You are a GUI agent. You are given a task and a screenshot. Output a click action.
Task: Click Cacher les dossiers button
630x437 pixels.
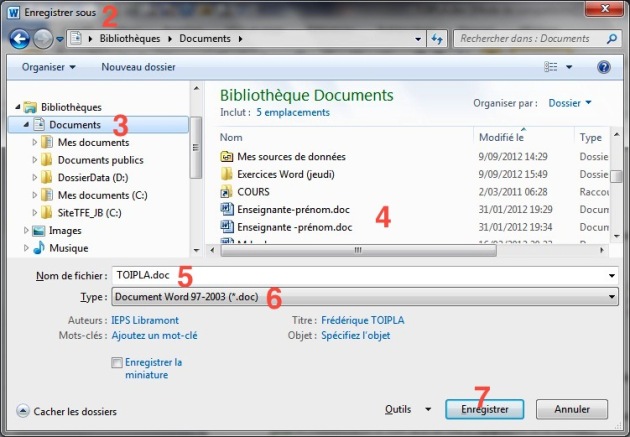click(x=66, y=411)
